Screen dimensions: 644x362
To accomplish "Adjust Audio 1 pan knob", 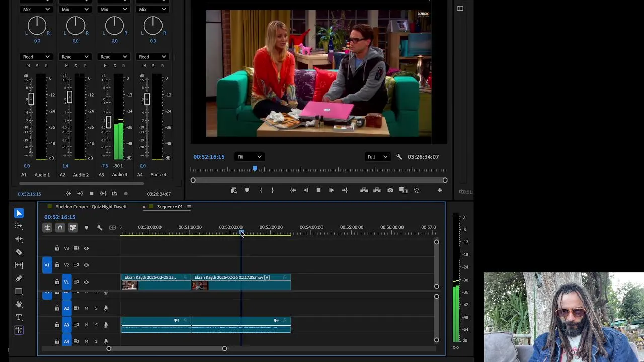I will (x=37, y=25).
